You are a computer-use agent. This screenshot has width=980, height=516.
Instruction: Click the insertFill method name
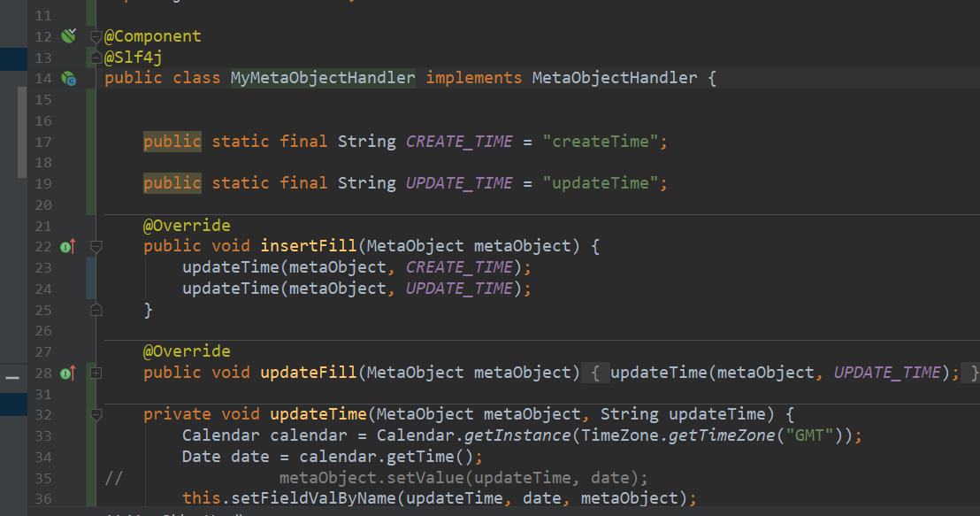click(308, 246)
